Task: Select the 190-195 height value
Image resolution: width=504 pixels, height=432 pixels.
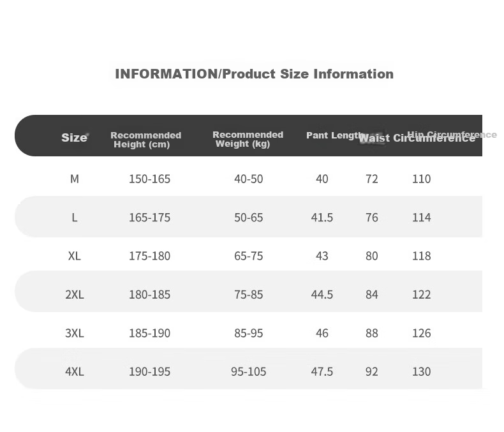Action: pos(149,372)
